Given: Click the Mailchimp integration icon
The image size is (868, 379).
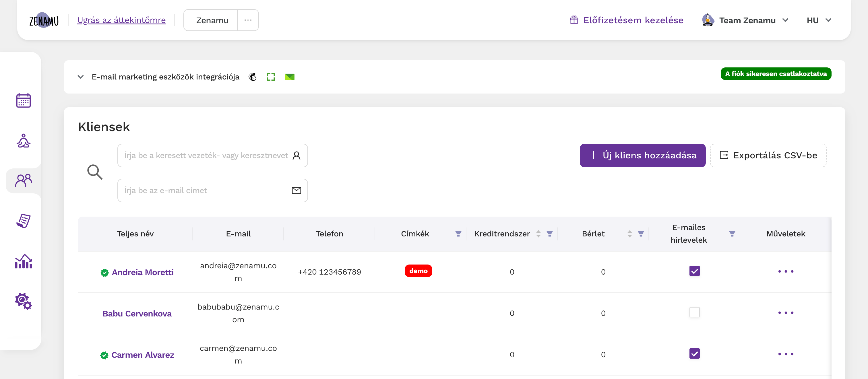Looking at the screenshot, I should [x=252, y=77].
